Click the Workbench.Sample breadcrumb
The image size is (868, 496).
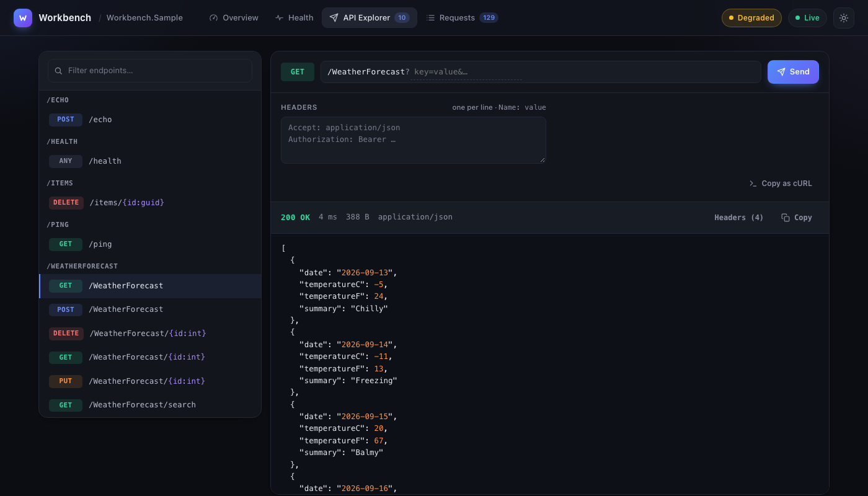[144, 18]
